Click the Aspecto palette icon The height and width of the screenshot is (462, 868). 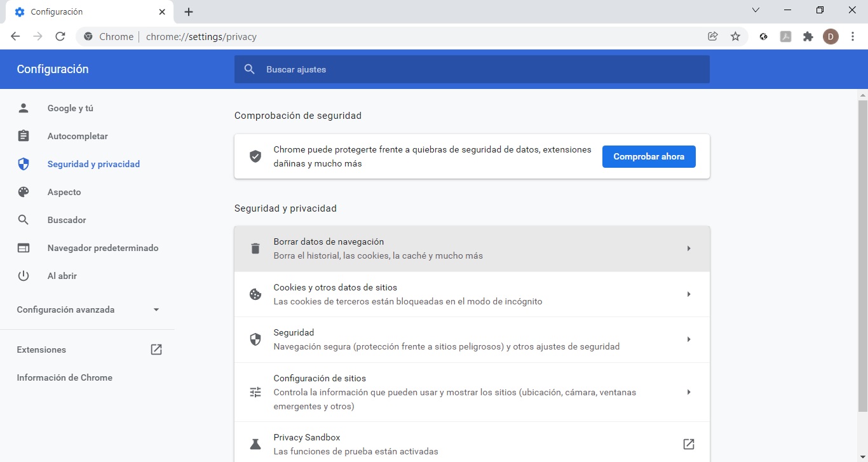(x=24, y=192)
